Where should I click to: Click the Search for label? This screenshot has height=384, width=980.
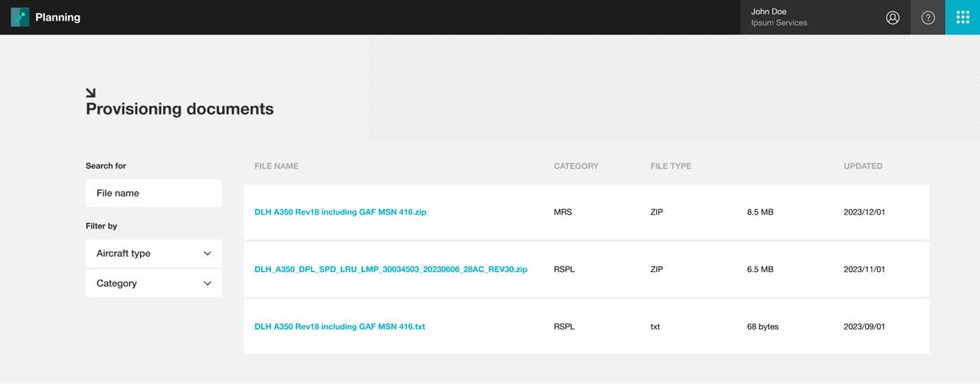[x=106, y=166]
